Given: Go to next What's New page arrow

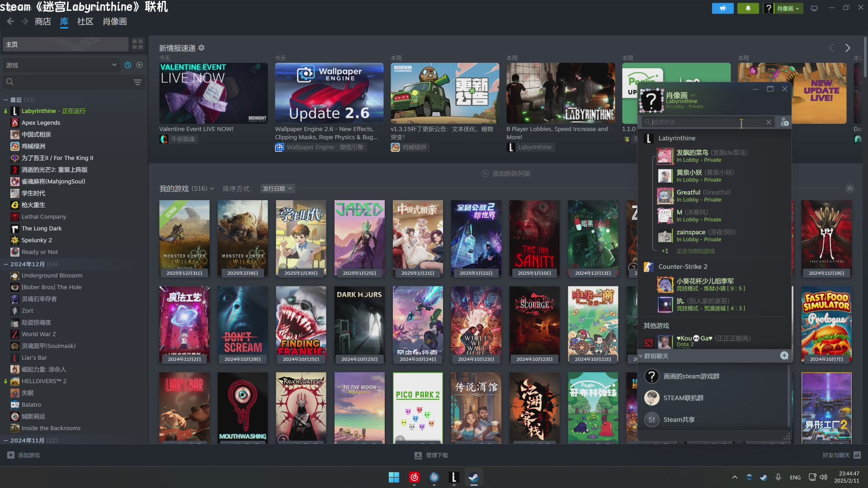Looking at the screenshot, I should click(848, 48).
